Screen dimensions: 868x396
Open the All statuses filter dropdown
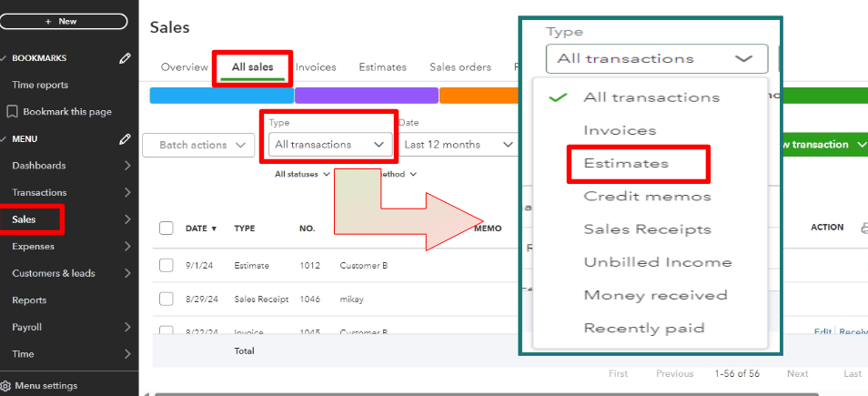click(x=302, y=174)
